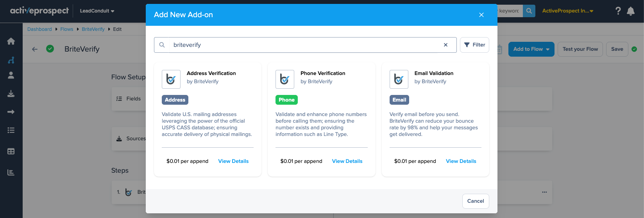Click the Address Verification BriteVerify logo
The height and width of the screenshot is (218, 644).
tap(171, 79)
